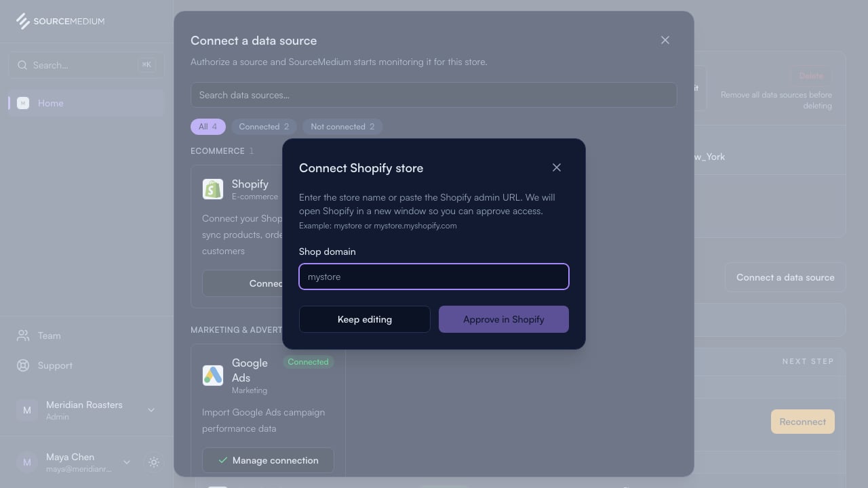The image size is (868, 488).
Task: Select the Not connected 2 filter tab
Action: [342, 127]
